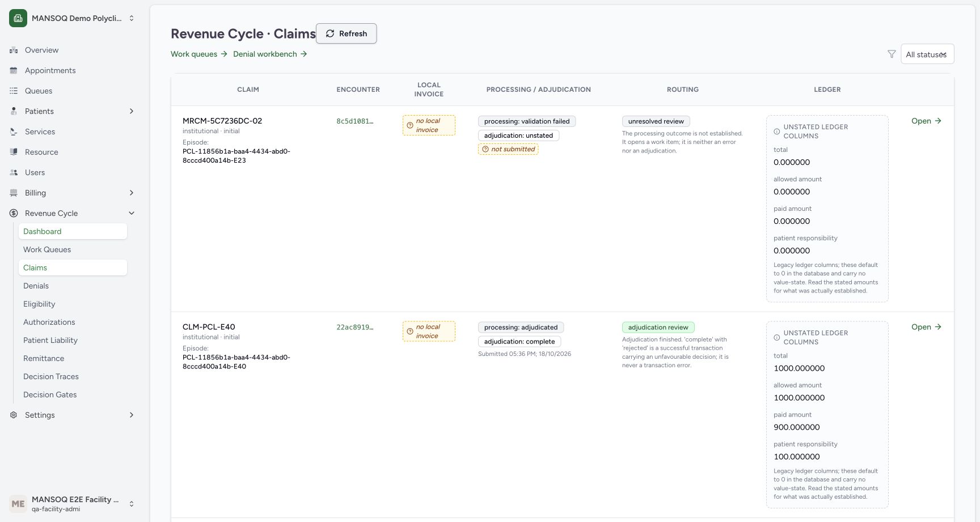Click the Overview sidebar icon
This screenshot has width=980, height=522.
pyautogui.click(x=14, y=50)
